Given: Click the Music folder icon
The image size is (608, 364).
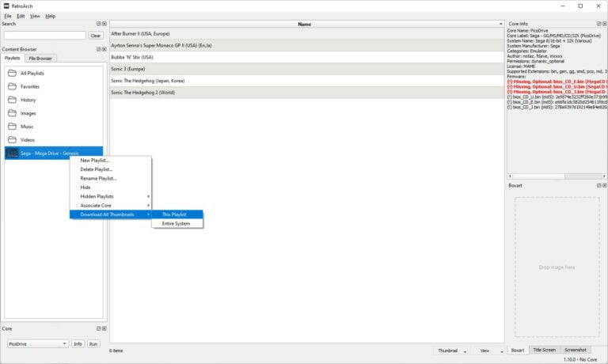Looking at the screenshot, I should [x=12, y=127].
